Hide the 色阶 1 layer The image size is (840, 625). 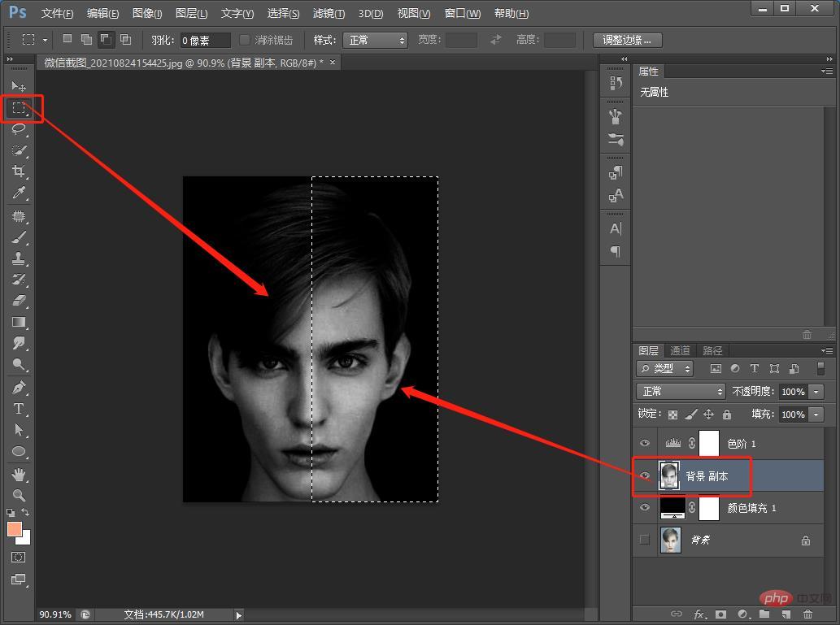click(645, 444)
